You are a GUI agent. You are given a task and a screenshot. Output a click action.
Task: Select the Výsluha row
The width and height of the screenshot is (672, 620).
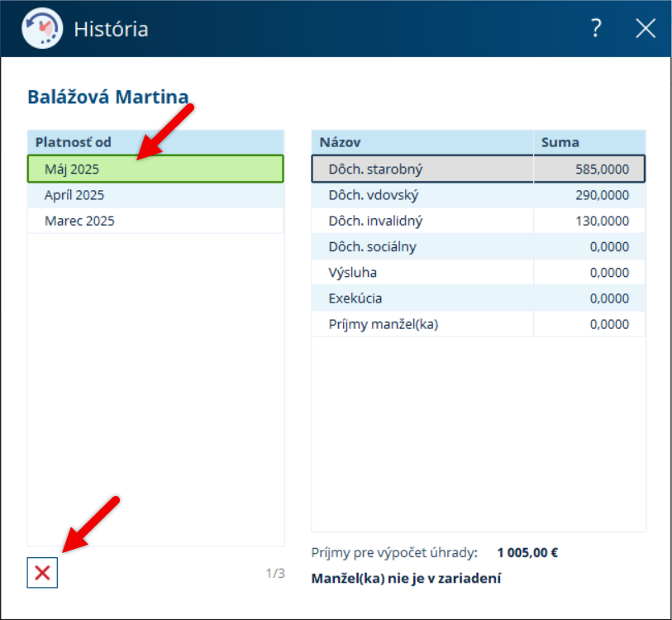479,272
